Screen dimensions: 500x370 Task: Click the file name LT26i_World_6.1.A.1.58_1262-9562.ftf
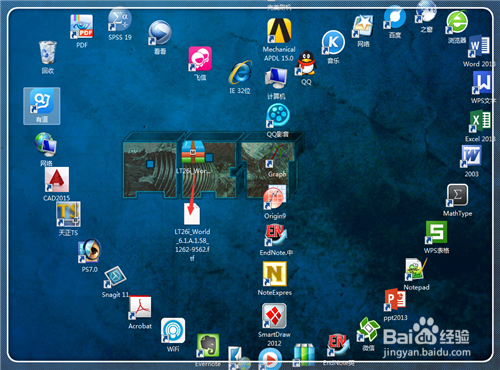coord(192,245)
